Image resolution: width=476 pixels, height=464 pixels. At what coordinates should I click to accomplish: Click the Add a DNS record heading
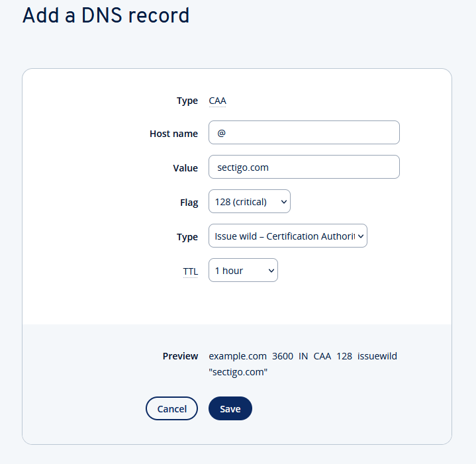coord(106,16)
